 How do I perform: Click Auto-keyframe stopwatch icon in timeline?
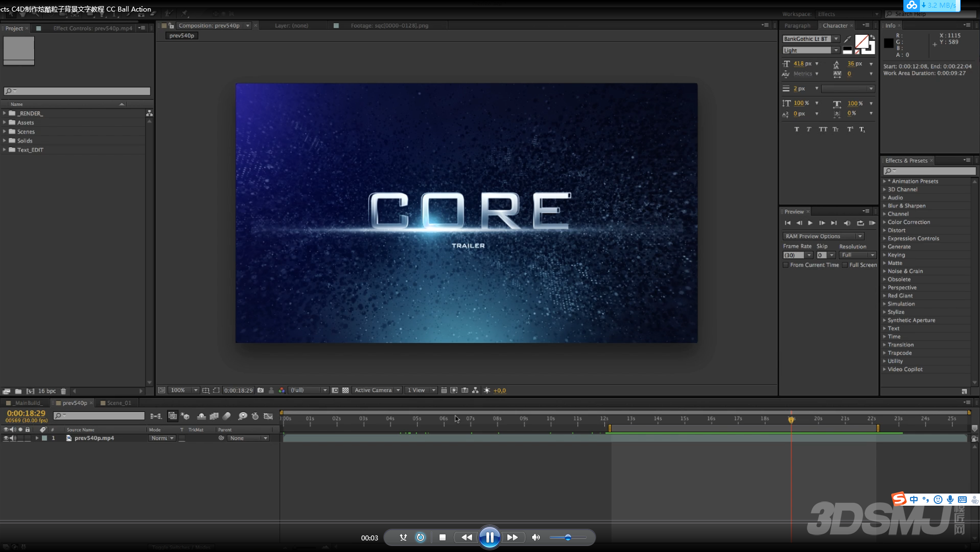tap(255, 416)
